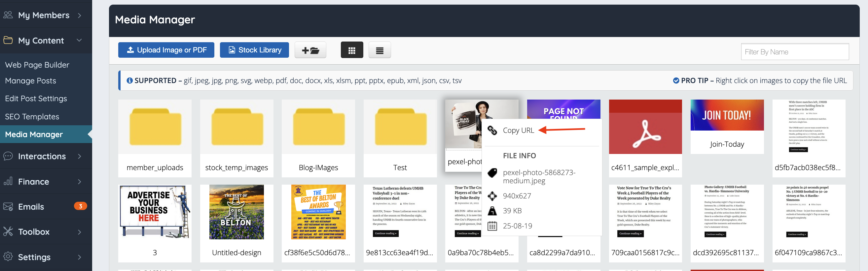This screenshot has height=271, width=868.
Task: Select the Texas Lutheran volleyball article thumbnail
Action: tap(400, 212)
